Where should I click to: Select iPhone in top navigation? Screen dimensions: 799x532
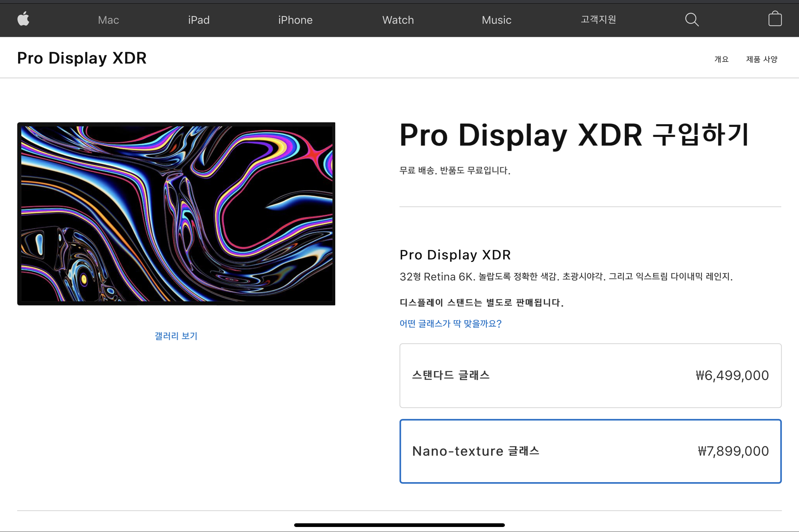tap(295, 20)
